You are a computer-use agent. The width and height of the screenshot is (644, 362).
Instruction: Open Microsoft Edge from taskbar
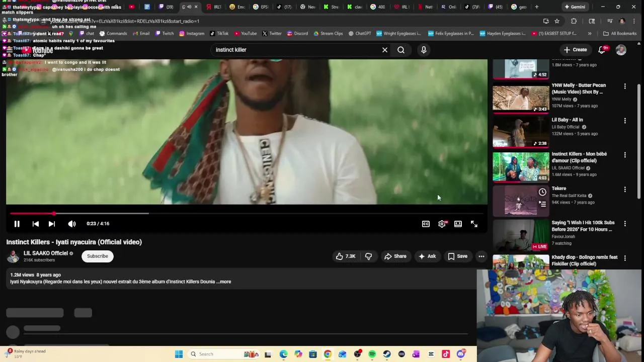click(x=283, y=354)
